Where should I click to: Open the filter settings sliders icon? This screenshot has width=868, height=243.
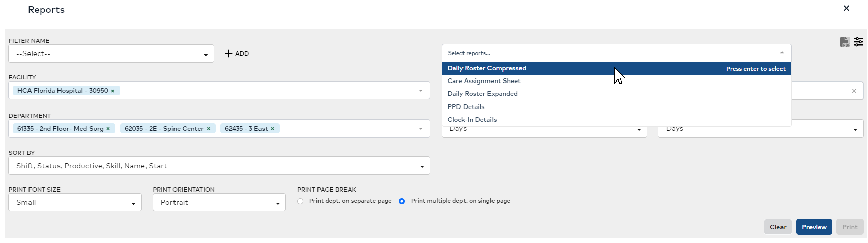(859, 42)
